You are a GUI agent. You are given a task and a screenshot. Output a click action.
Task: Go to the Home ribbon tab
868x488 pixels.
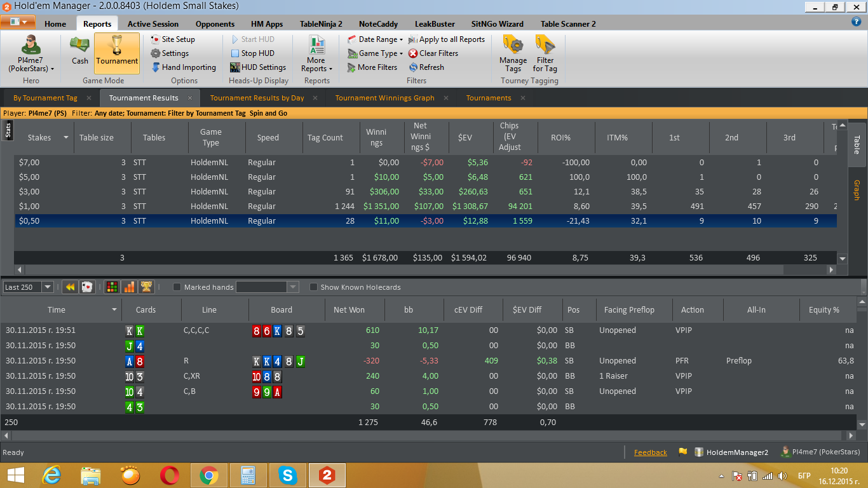[x=55, y=24]
